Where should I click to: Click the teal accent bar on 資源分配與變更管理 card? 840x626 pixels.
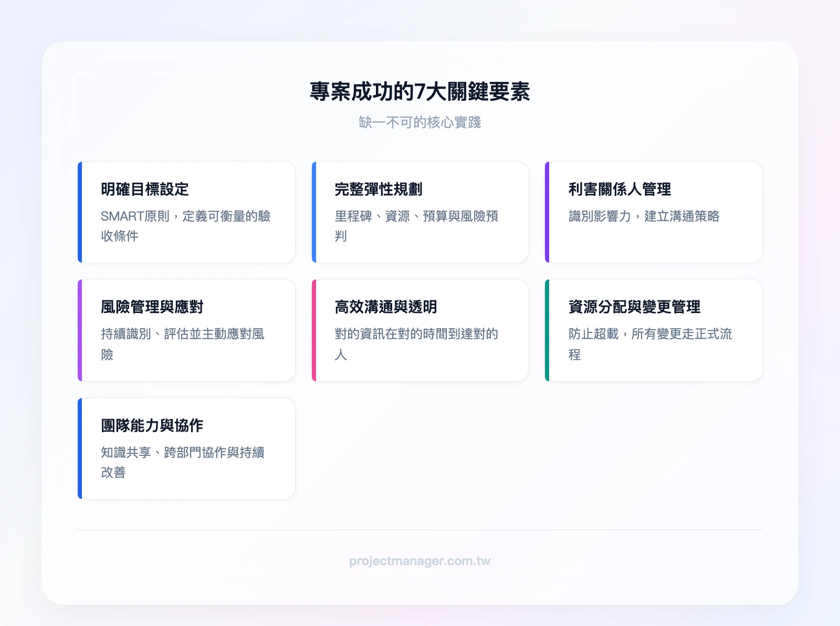click(x=547, y=330)
